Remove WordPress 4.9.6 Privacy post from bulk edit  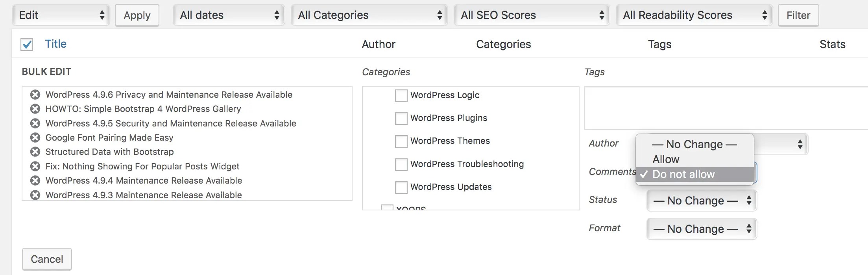pos(35,95)
